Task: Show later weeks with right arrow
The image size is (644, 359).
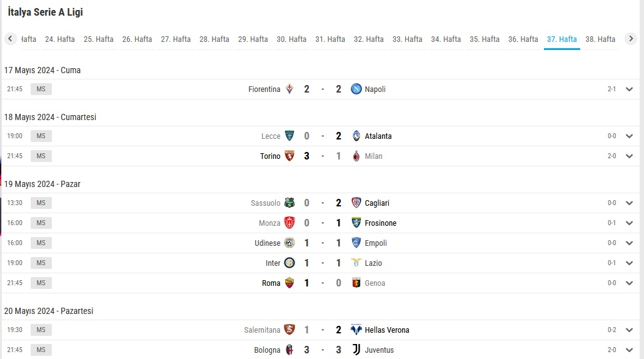Action: click(631, 39)
